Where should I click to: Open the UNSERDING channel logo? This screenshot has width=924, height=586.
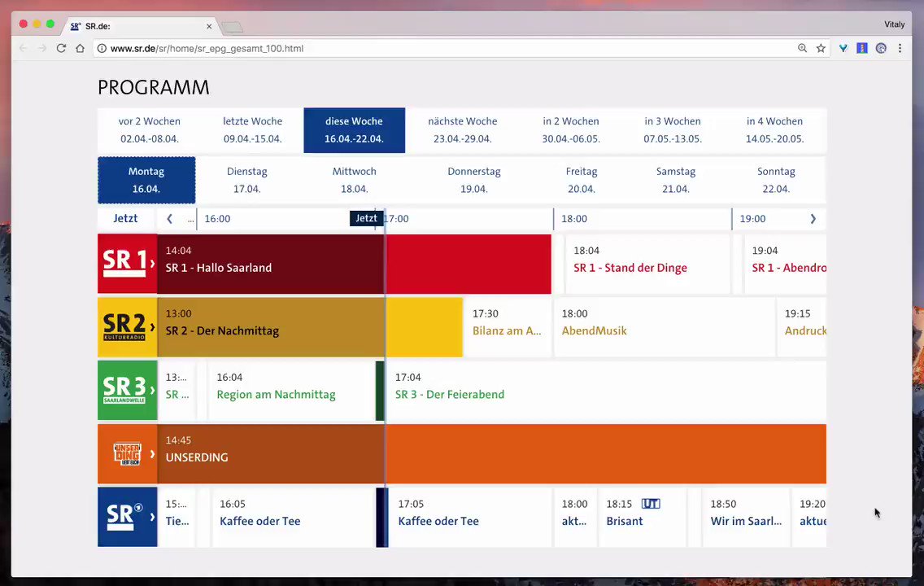[x=127, y=454]
